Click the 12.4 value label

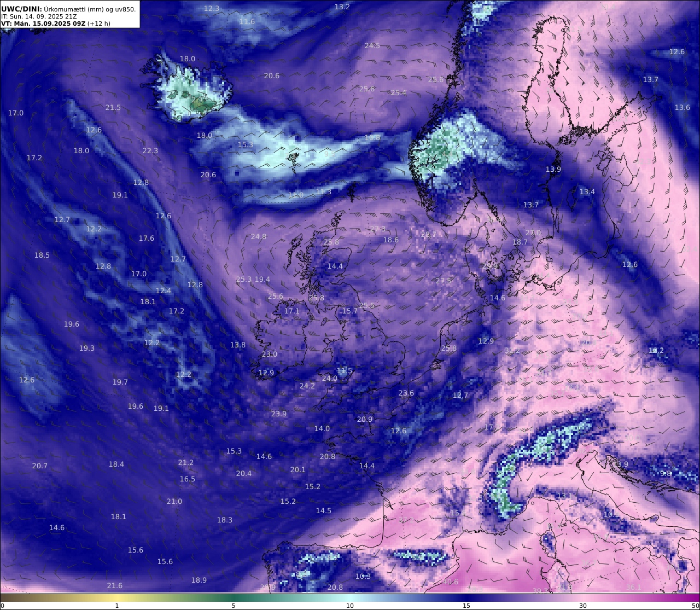coord(164,291)
